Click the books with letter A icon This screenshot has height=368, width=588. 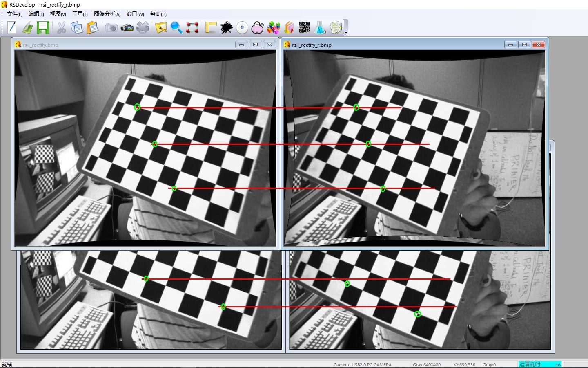[x=289, y=27]
